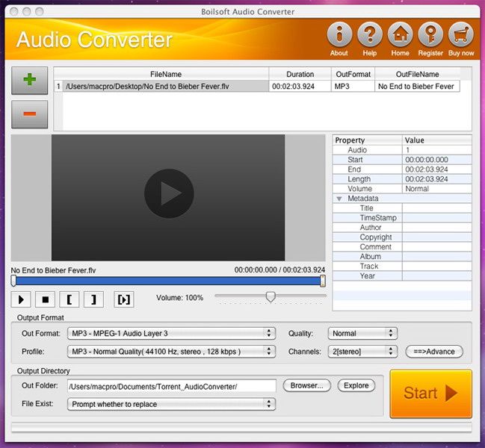Set start mark with left bracket button
Viewport: 485px width, 448px height.
tap(69, 299)
